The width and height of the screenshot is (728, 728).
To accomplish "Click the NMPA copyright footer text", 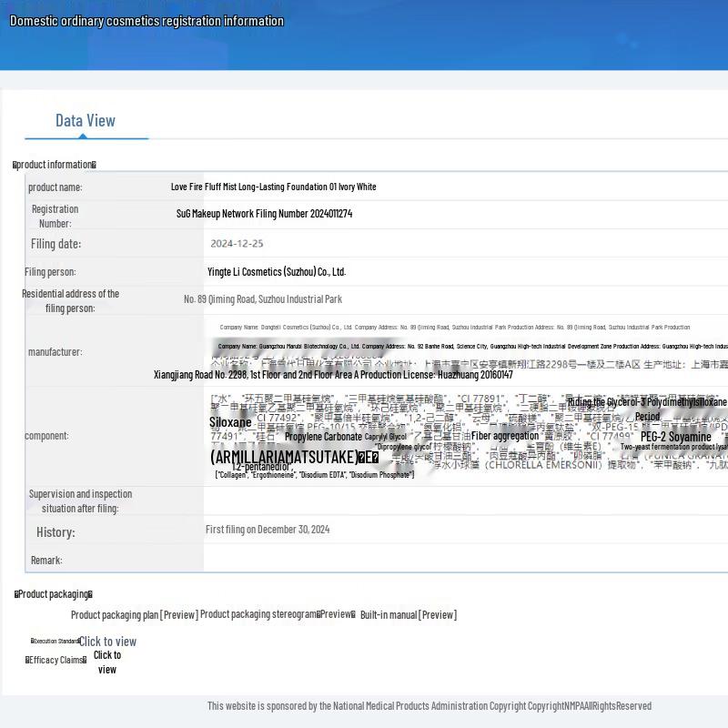I will pyautogui.click(x=429, y=706).
